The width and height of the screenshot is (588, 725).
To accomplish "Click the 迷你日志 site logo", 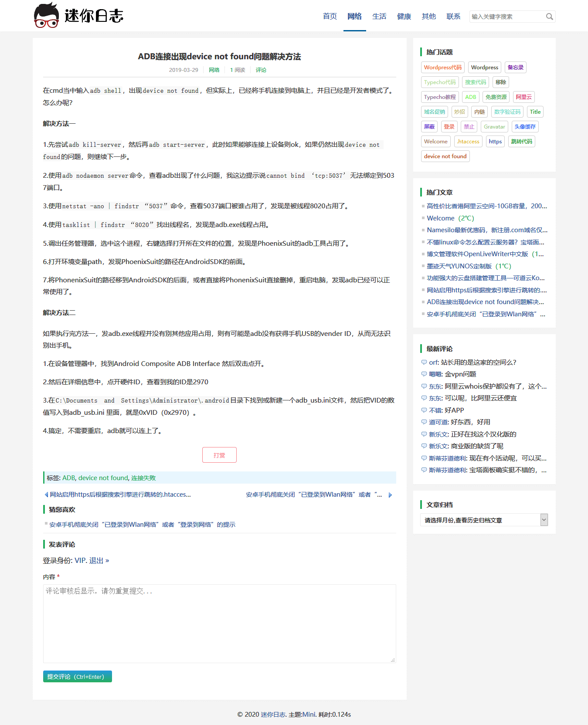I will coord(79,16).
